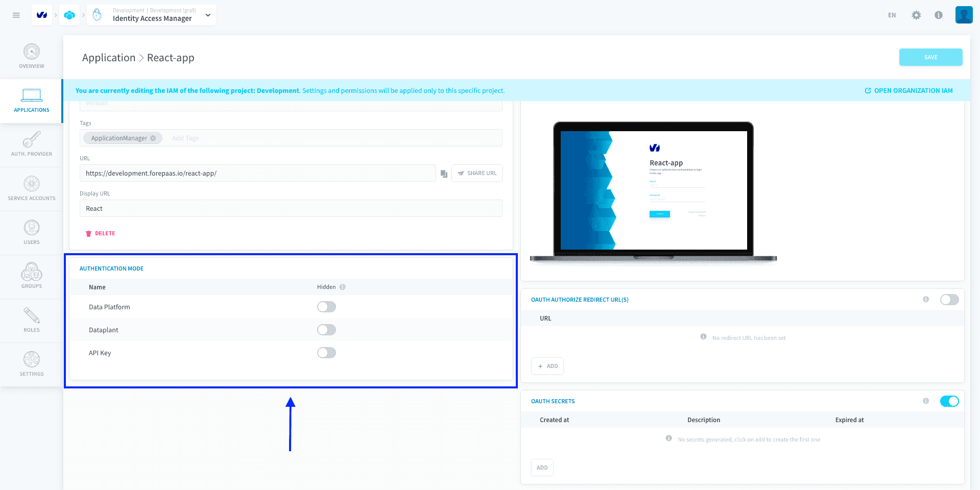Screen dimensions: 980x490
Task: Disable the OAuth Secrets toggle
Action: click(x=949, y=401)
